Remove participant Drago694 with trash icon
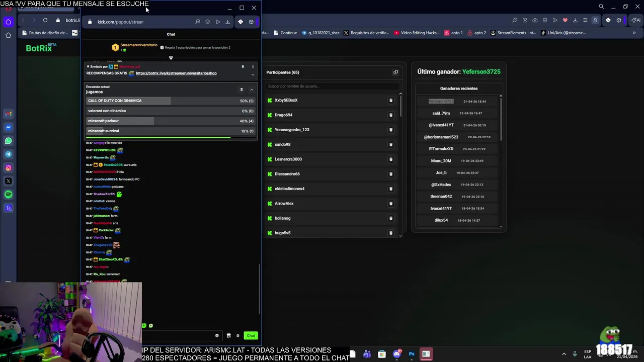 pyautogui.click(x=390, y=115)
